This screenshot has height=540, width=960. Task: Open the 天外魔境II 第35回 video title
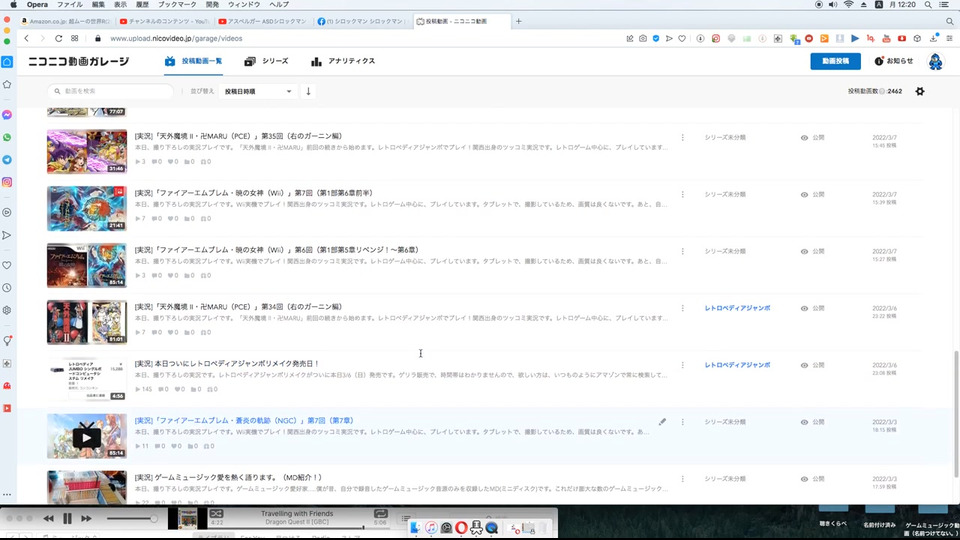pyautogui.click(x=238, y=136)
